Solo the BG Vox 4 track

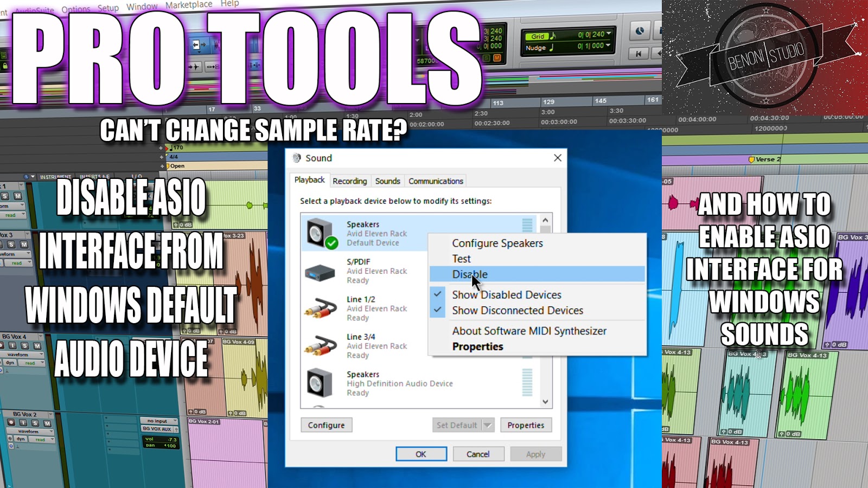pos(25,345)
